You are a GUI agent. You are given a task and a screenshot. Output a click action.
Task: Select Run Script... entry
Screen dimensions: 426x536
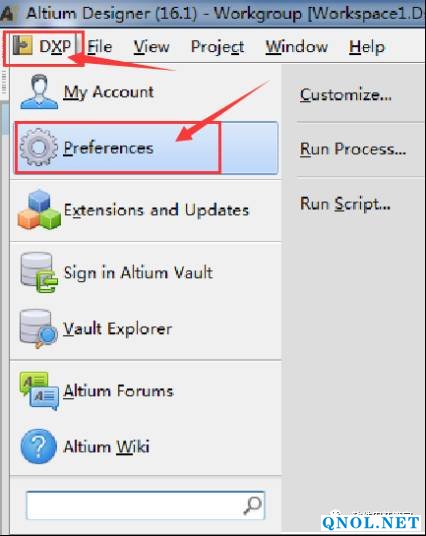345,204
